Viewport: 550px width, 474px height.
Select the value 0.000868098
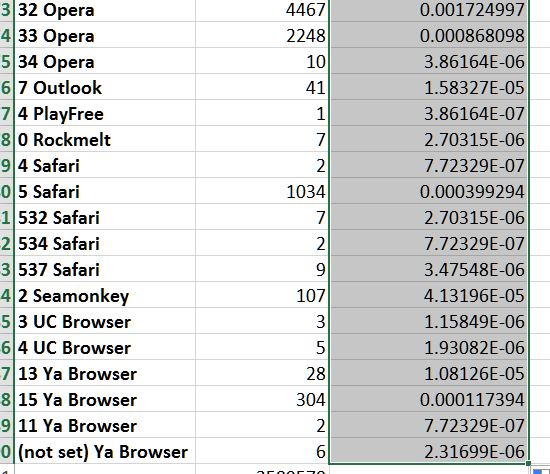(x=429, y=35)
